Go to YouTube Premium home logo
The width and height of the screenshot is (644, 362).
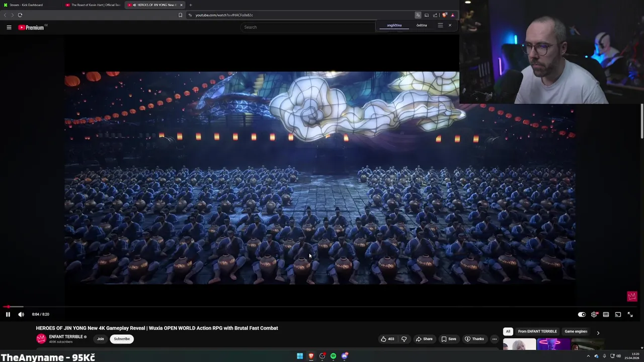32,27
